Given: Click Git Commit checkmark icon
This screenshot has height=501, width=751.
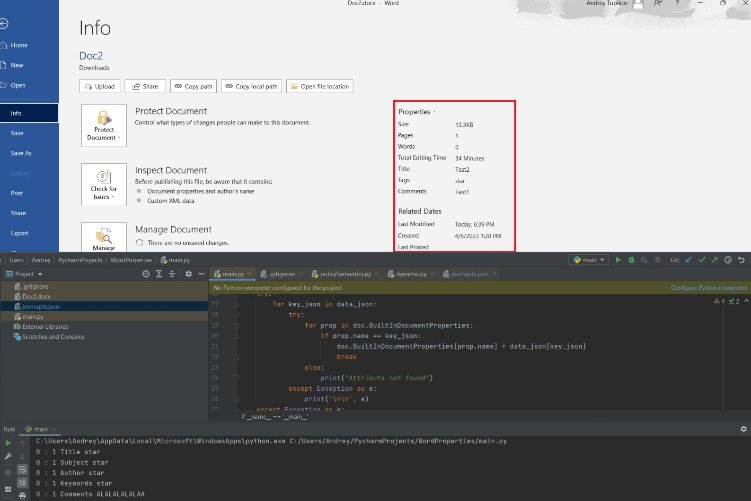Looking at the screenshot, I should pos(702,260).
